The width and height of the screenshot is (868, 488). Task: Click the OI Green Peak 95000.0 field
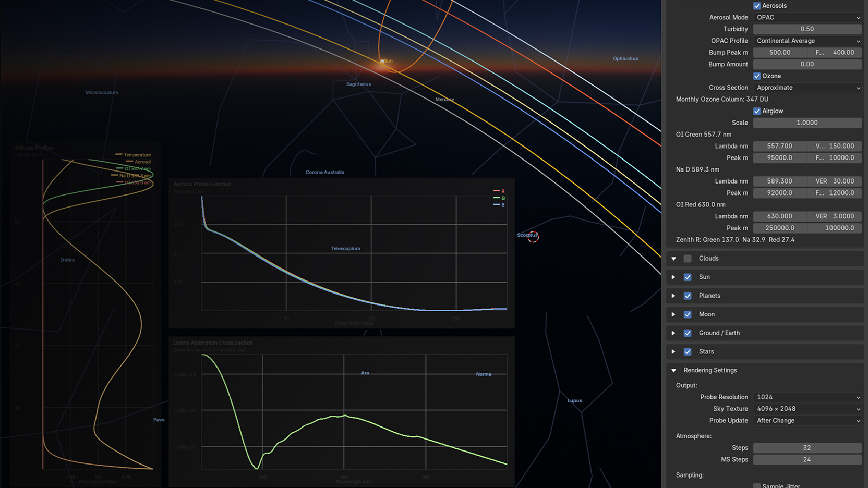pos(780,158)
